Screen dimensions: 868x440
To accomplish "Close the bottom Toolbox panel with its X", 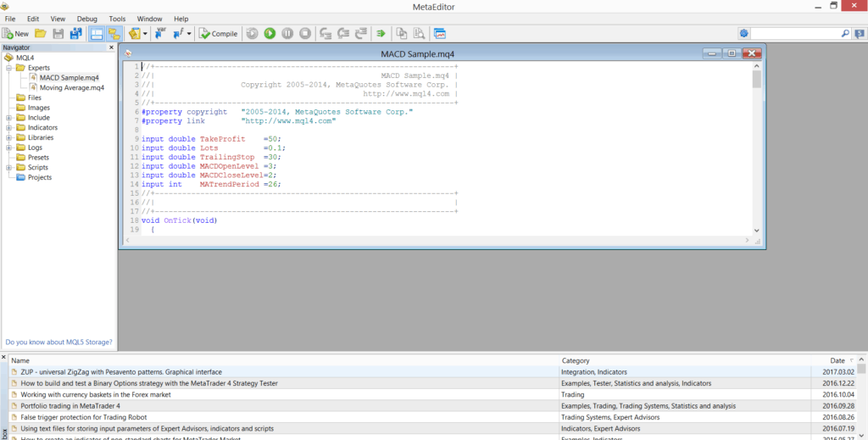I will tap(3, 358).
